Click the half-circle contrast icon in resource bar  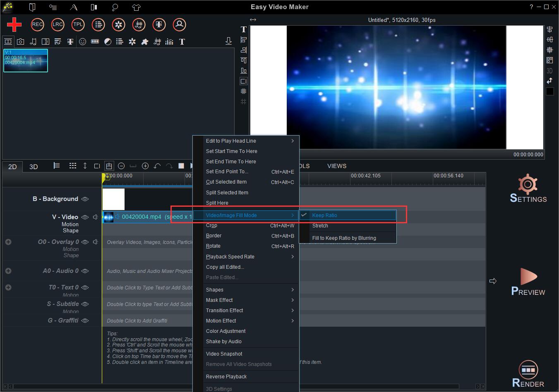[108, 41]
